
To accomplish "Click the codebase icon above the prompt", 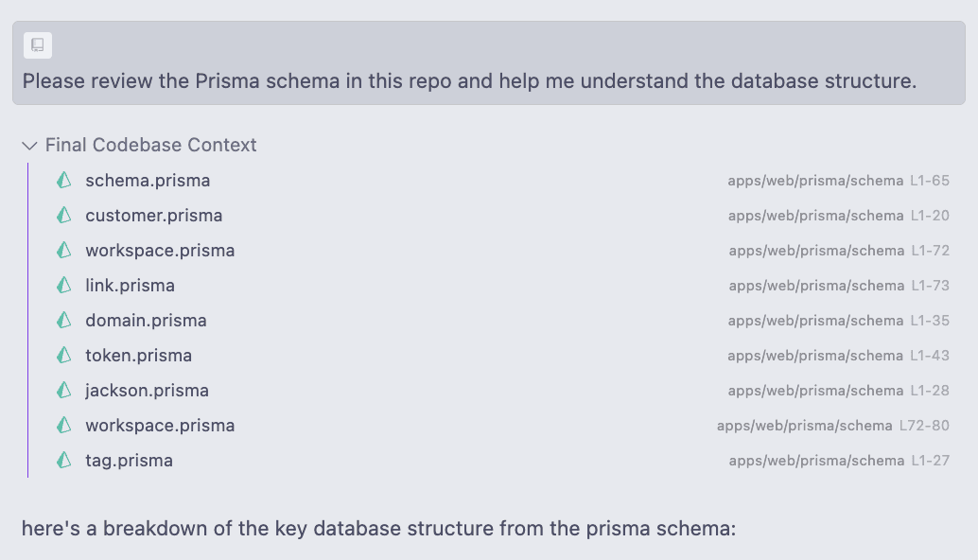I will coord(38,45).
